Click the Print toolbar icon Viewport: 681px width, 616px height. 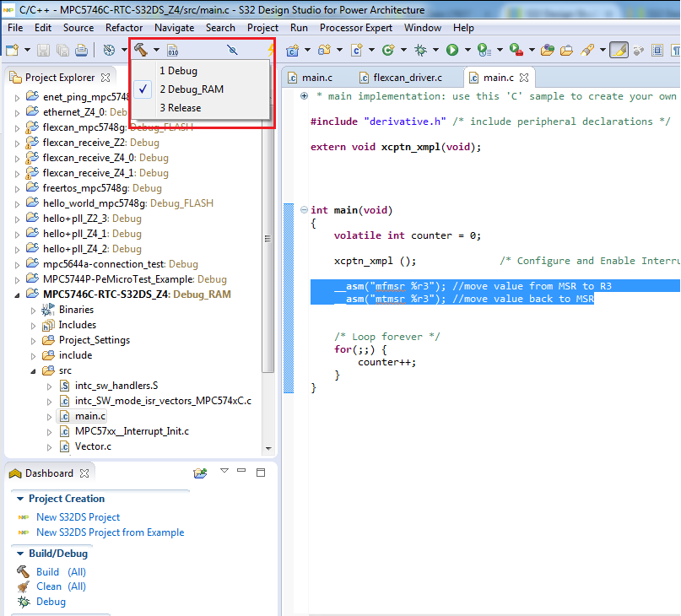click(x=82, y=50)
